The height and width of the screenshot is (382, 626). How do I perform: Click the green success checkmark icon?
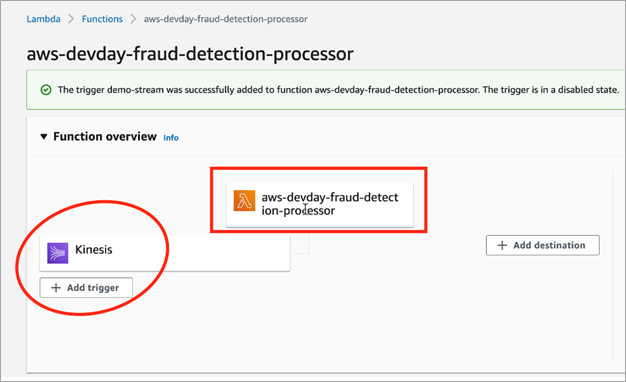click(x=46, y=90)
